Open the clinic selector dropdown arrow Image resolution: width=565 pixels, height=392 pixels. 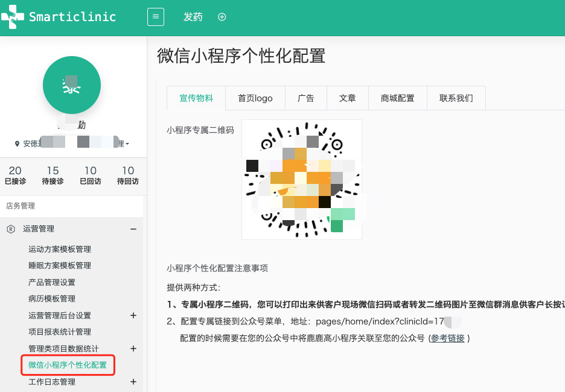[127, 144]
